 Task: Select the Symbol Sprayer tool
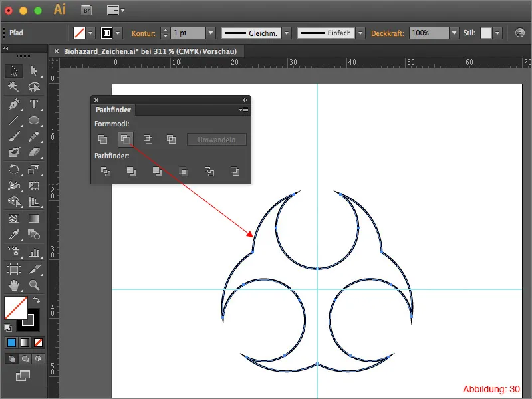tap(14, 252)
